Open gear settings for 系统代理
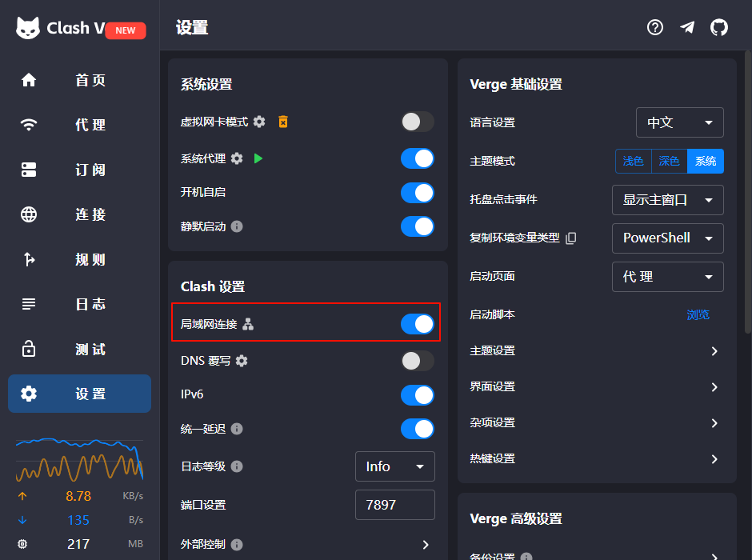Viewport: 752px width, 560px height. [237, 158]
